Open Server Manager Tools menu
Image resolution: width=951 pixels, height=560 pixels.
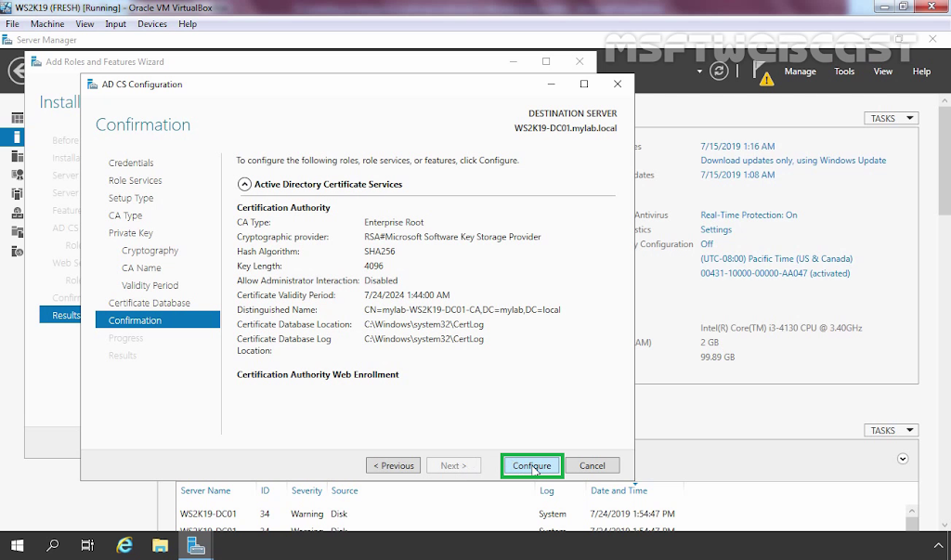click(x=844, y=72)
